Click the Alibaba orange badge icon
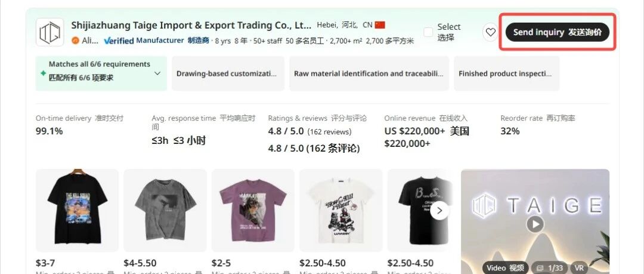Image resolution: width=644 pixels, height=274 pixels. tap(75, 41)
